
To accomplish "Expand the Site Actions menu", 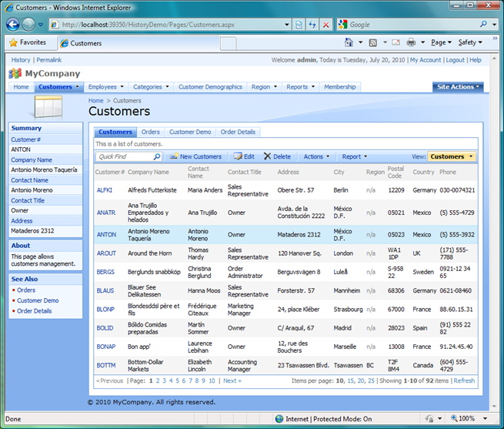I will tap(458, 87).
